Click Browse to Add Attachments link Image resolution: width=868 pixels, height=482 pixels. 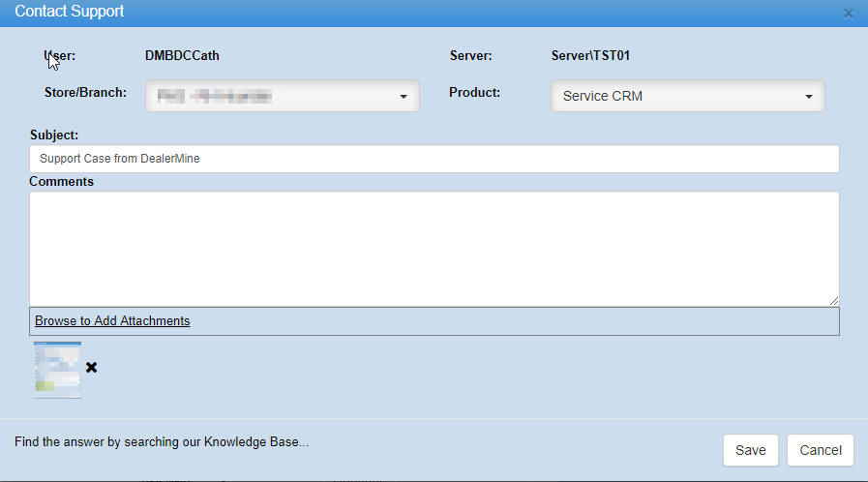112,321
